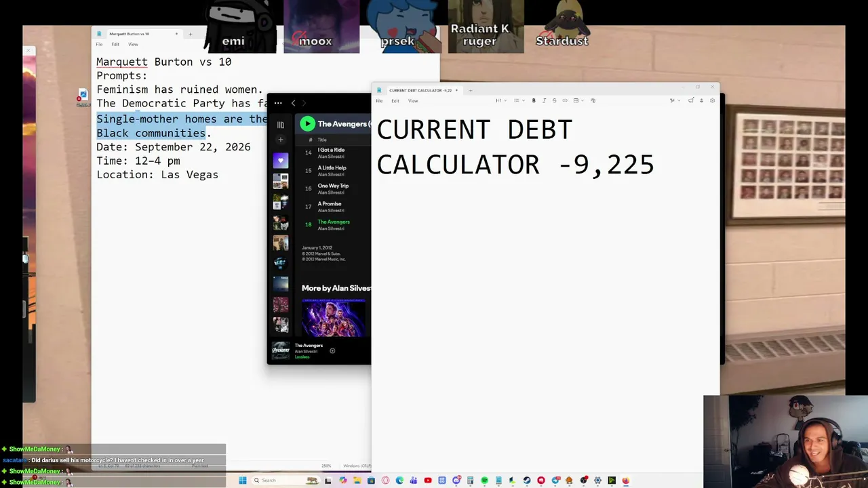Image resolution: width=868 pixels, height=488 pixels.
Task: Toggle bold formatting in notepad
Action: point(534,100)
